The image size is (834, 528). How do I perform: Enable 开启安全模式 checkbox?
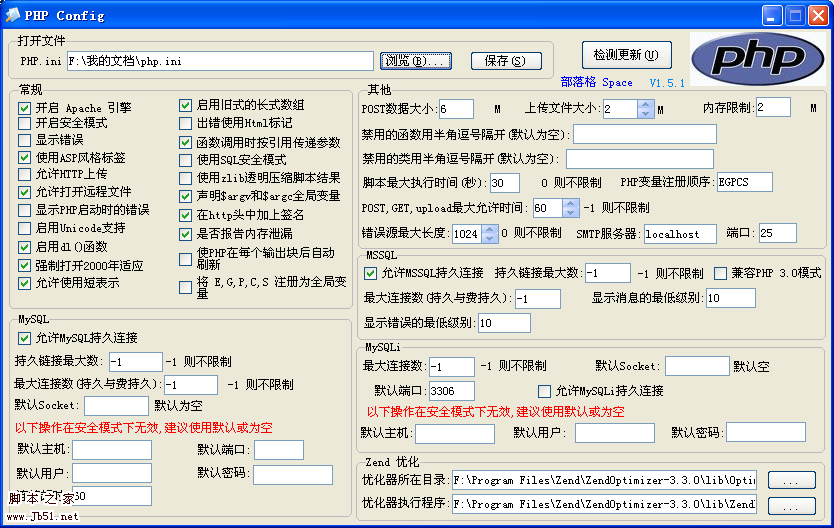point(24,123)
